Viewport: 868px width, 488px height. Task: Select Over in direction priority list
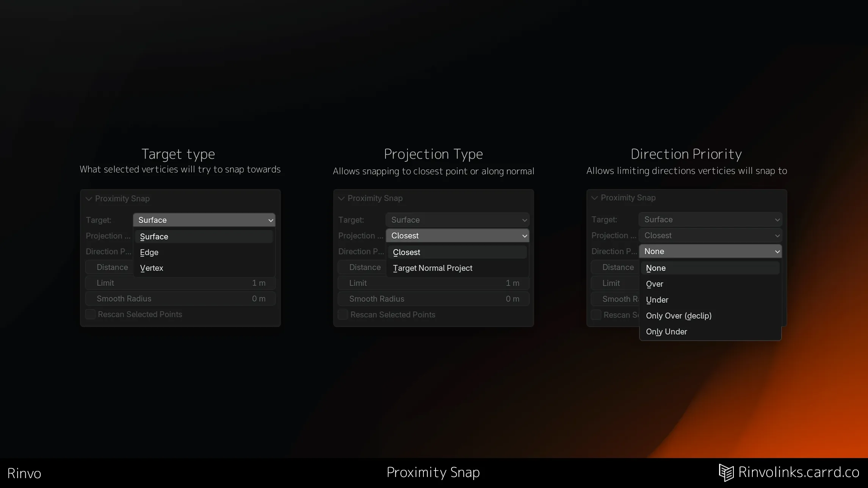coord(710,284)
